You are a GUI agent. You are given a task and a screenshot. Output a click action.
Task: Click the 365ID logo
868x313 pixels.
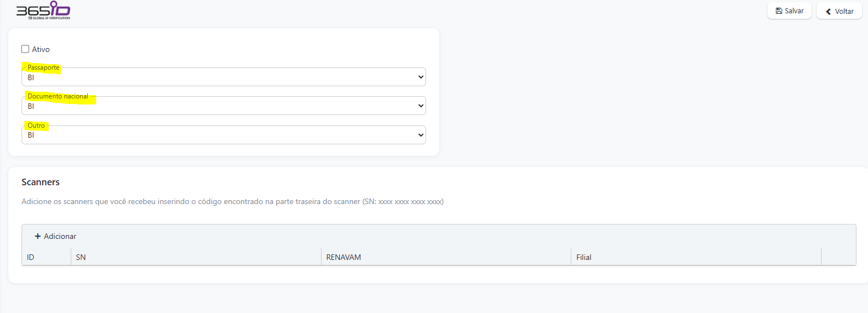coord(43,10)
